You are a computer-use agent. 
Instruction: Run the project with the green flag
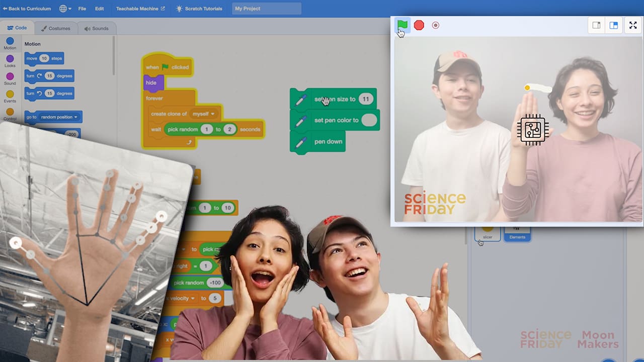tap(401, 25)
